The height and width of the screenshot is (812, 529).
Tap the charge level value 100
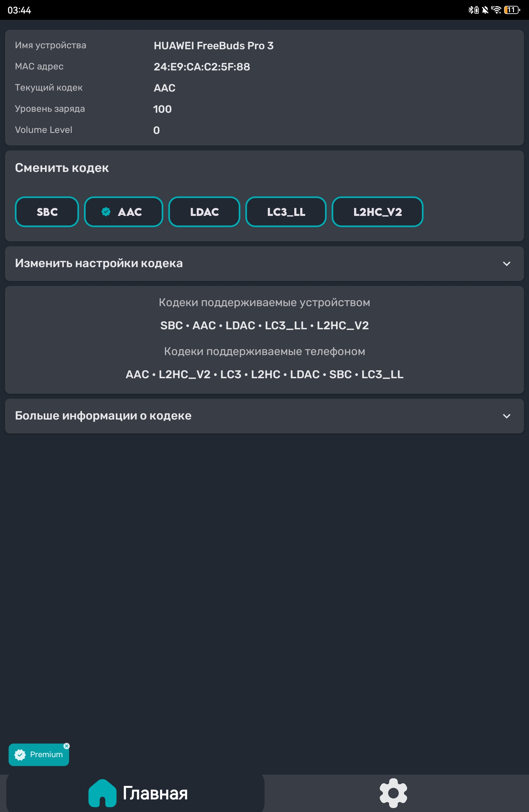coord(162,109)
